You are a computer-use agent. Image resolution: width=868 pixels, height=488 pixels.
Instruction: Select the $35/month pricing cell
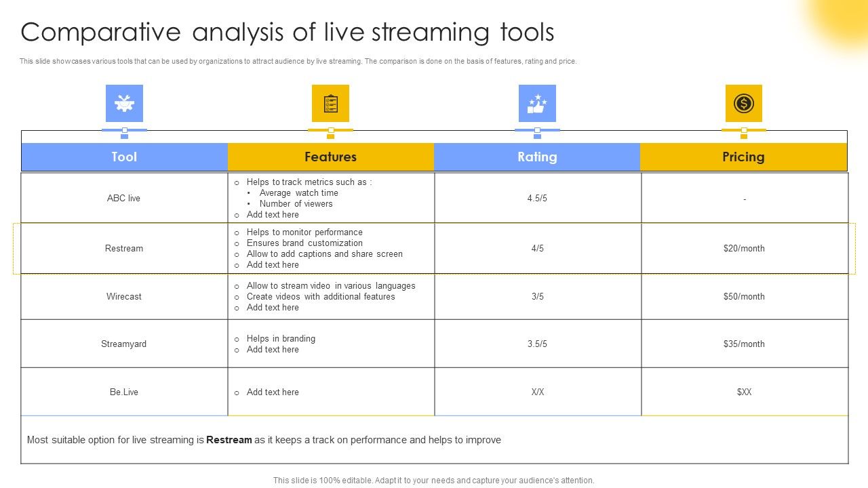[745, 344]
